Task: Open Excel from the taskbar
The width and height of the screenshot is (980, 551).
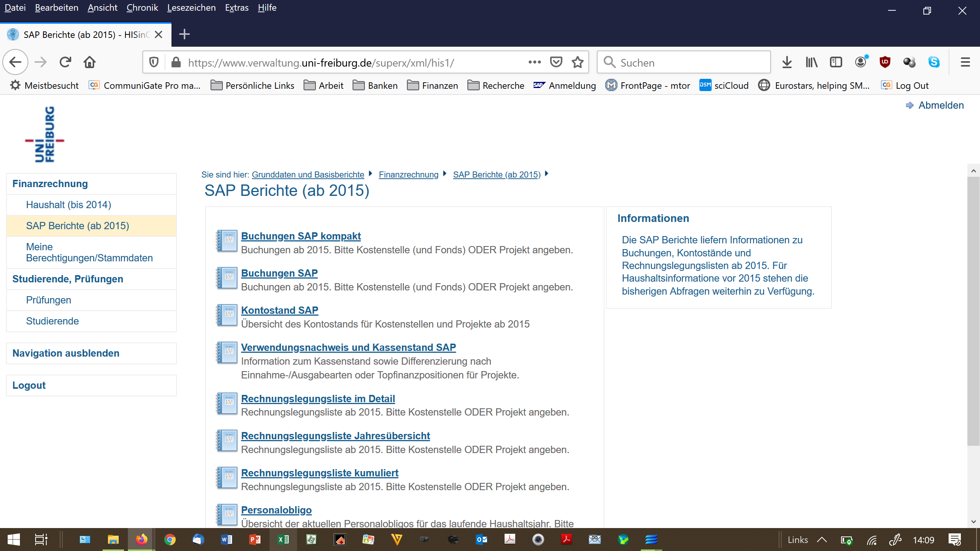Action: click(283, 540)
